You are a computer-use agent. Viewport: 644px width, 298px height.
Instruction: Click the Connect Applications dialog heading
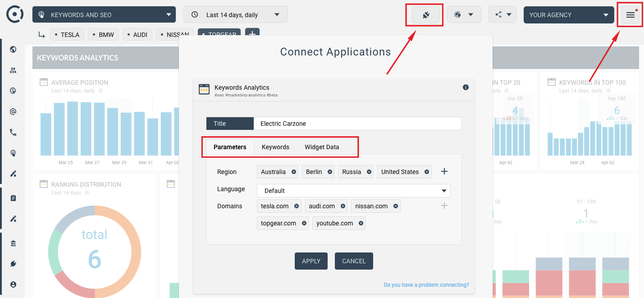pyautogui.click(x=336, y=52)
